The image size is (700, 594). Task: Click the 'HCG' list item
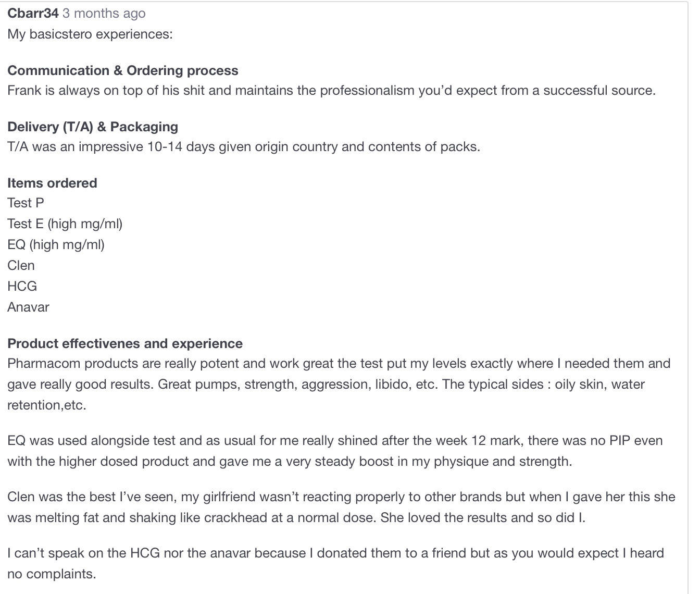(x=22, y=287)
